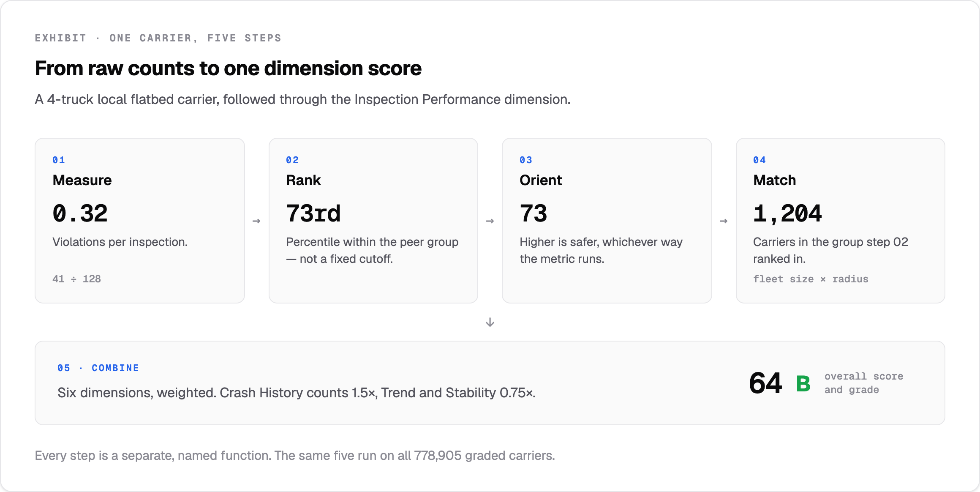This screenshot has height=492, width=980.
Task: Click the arrow between Orient and Match
Action: 724,221
